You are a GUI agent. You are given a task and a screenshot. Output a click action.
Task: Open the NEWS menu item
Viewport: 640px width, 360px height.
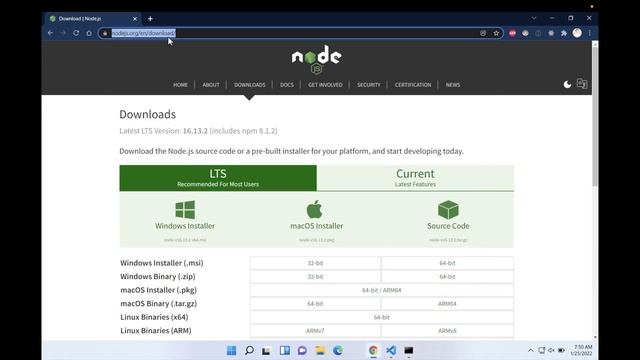(453, 85)
